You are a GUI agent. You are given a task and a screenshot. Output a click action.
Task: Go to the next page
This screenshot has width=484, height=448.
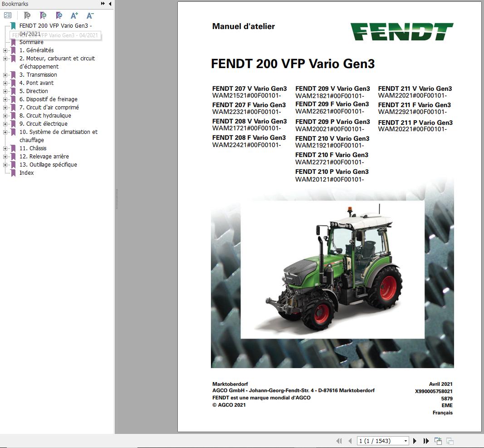point(415,441)
